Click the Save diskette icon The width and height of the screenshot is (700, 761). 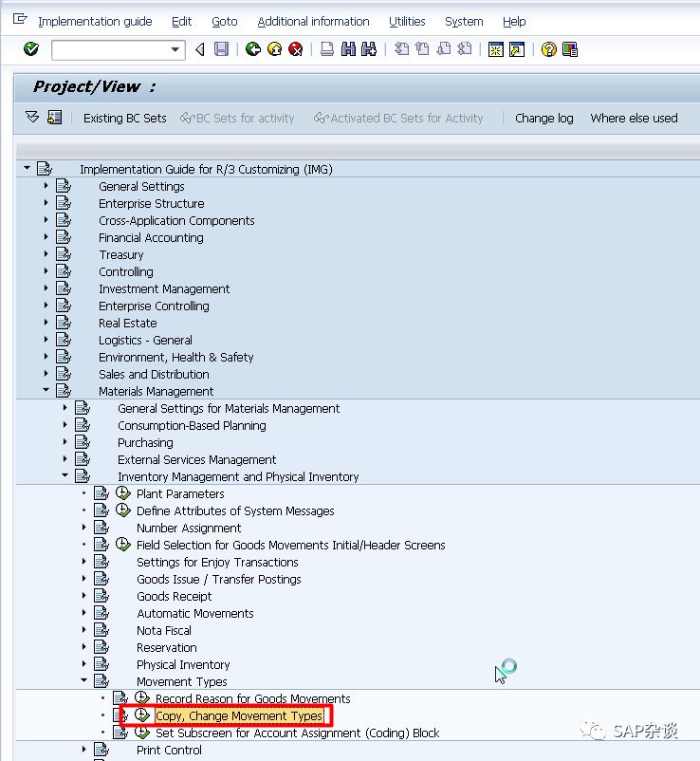(x=221, y=49)
